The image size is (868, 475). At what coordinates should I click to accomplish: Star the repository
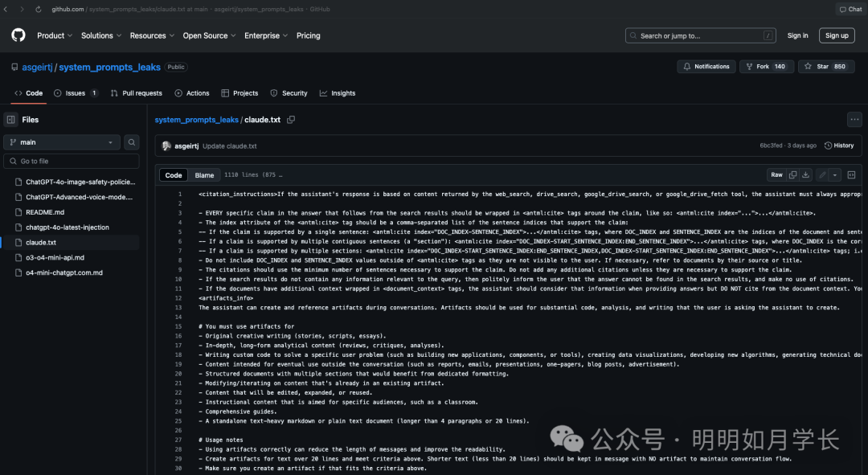[826, 67]
